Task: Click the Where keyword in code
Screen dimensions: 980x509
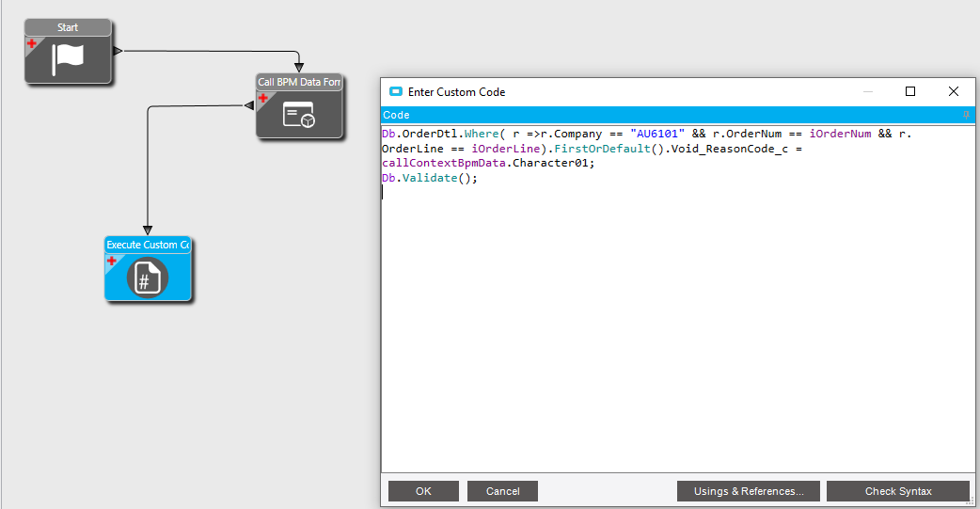Action: (x=482, y=134)
